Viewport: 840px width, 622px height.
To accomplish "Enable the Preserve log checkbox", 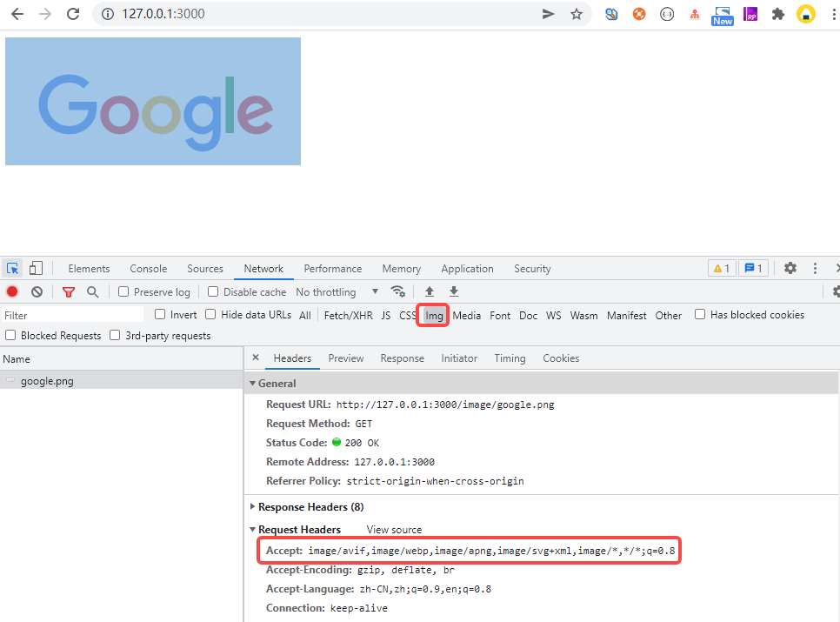I will coord(123,291).
